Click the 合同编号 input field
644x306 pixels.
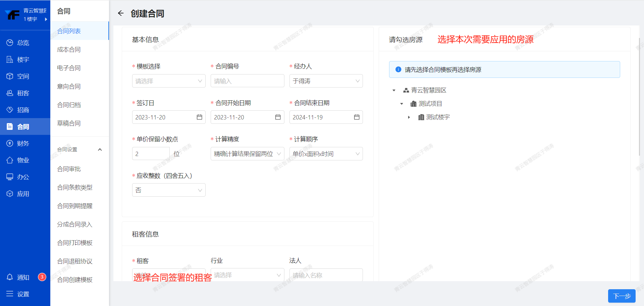[x=247, y=81]
